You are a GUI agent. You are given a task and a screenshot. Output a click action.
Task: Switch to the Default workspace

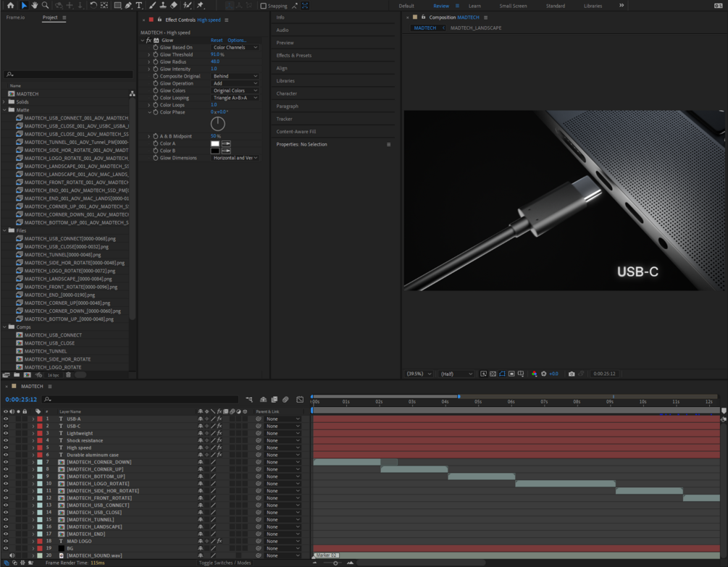coord(406,6)
